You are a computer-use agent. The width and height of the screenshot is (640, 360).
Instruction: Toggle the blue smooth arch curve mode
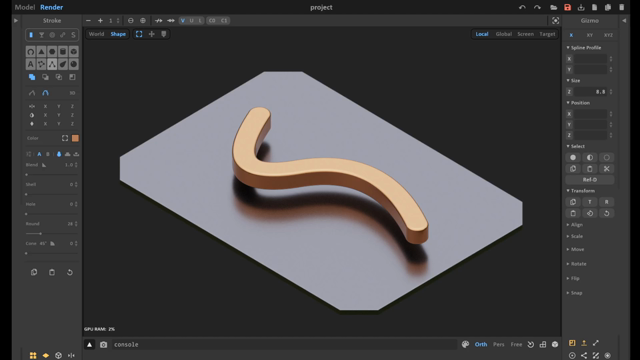click(45, 93)
